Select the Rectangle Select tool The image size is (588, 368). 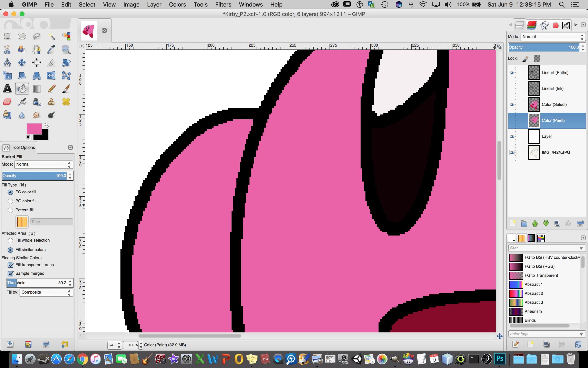click(x=7, y=36)
